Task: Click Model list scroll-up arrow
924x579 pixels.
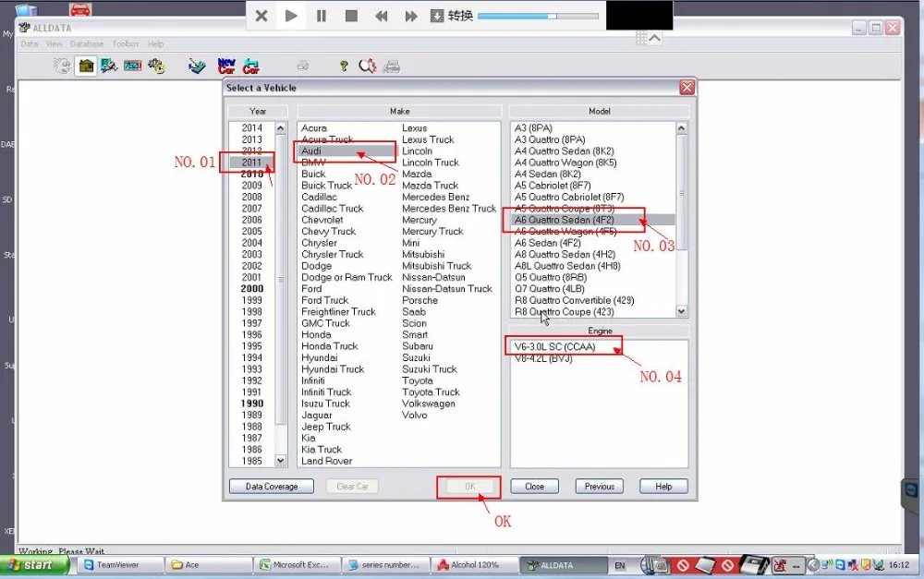Action: pyautogui.click(x=681, y=127)
